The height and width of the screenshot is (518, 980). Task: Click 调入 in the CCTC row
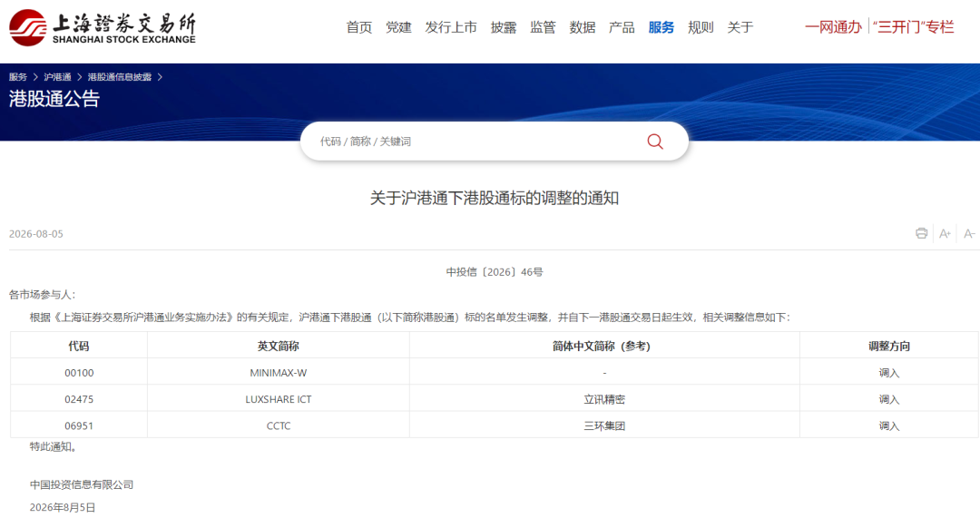[x=888, y=426]
